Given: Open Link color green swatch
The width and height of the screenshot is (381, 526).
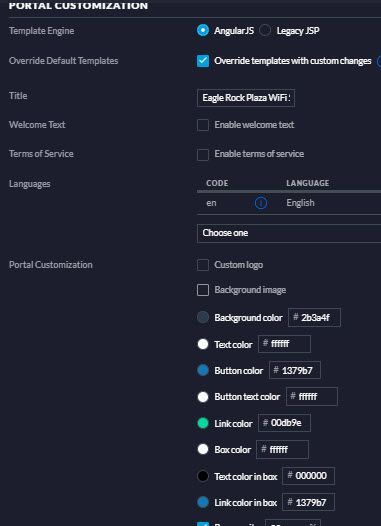Looking at the screenshot, I should (x=203, y=423).
